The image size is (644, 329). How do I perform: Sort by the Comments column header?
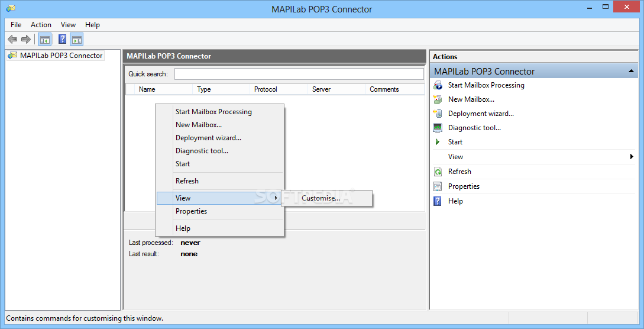pyautogui.click(x=394, y=89)
